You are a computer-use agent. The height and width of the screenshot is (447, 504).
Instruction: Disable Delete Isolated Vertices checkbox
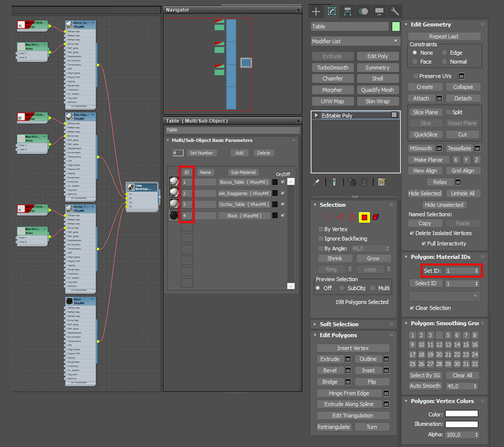pos(412,233)
